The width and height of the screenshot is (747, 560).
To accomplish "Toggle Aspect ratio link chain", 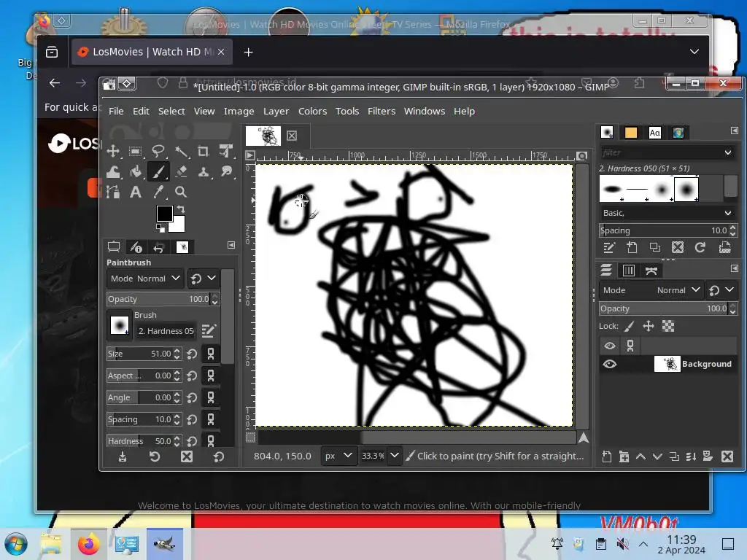I will (x=211, y=376).
